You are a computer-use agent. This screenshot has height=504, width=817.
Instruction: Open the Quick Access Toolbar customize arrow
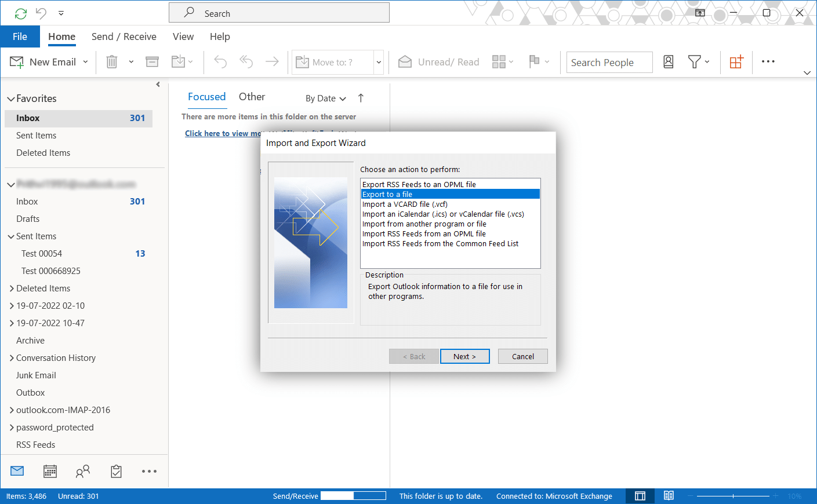61,13
